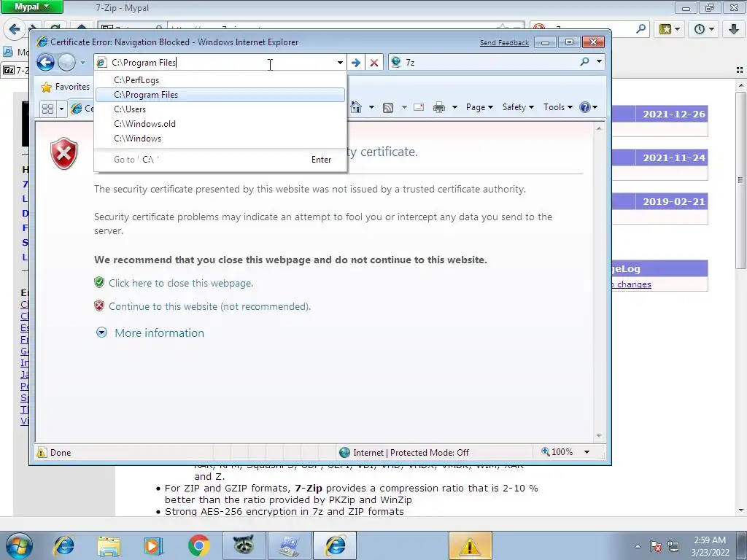Open the Safety menu

(x=519, y=107)
